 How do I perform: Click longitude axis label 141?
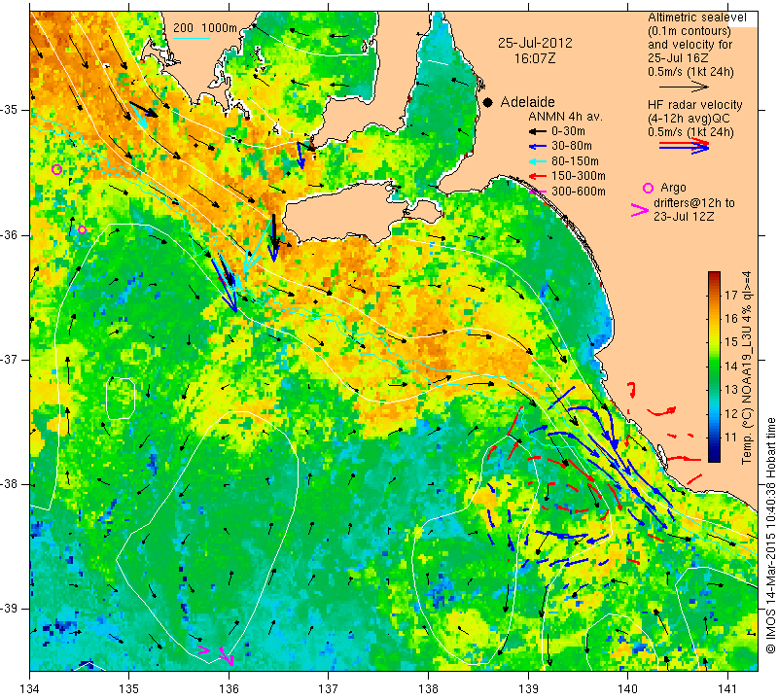pos(727,689)
